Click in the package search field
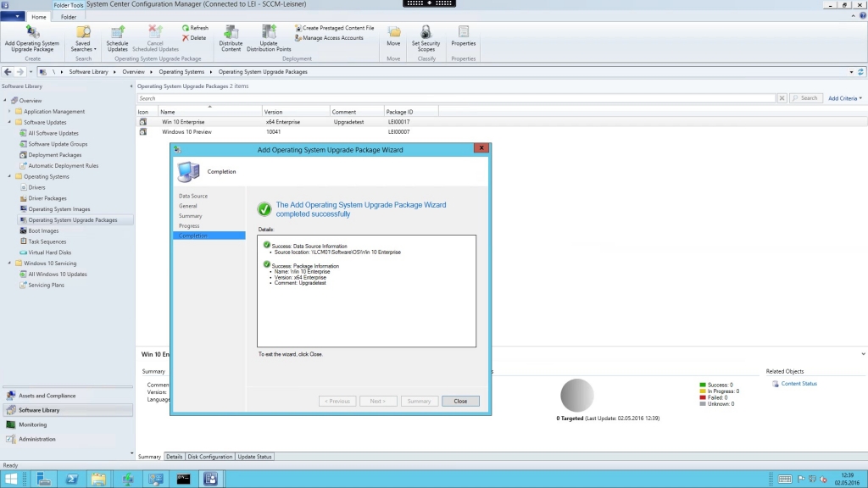This screenshot has height=488, width=868. point(456,98)
